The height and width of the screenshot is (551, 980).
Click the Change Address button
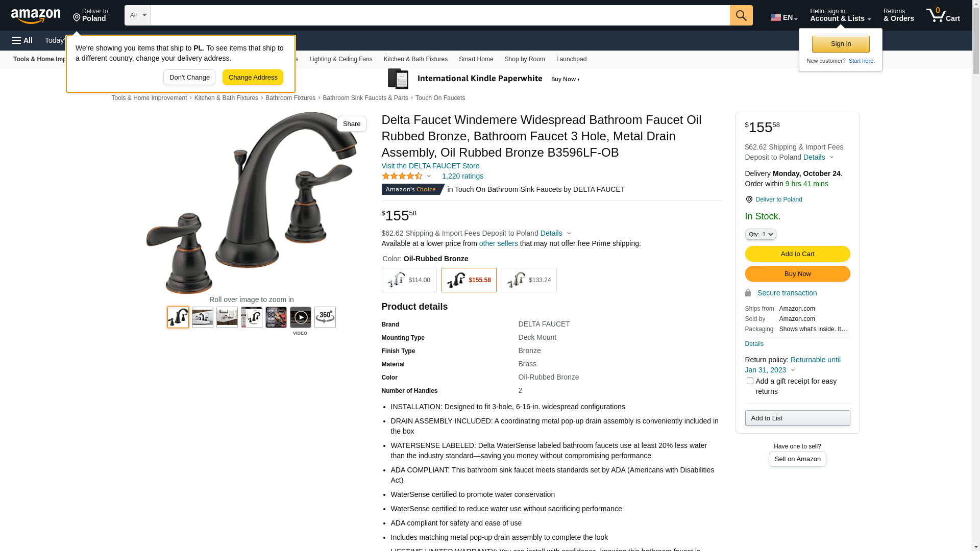pyautogui.click(x=253, y=78)
